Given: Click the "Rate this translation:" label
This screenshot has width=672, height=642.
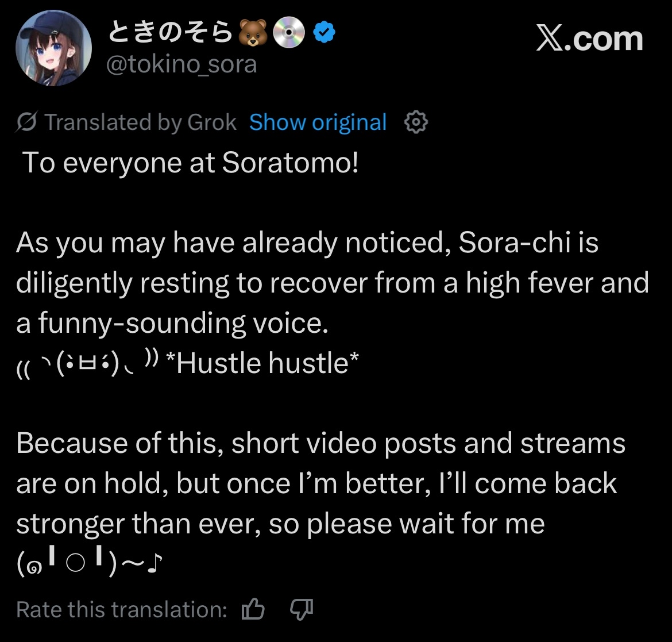Looking at the screenshot, I should click(122, 609).
